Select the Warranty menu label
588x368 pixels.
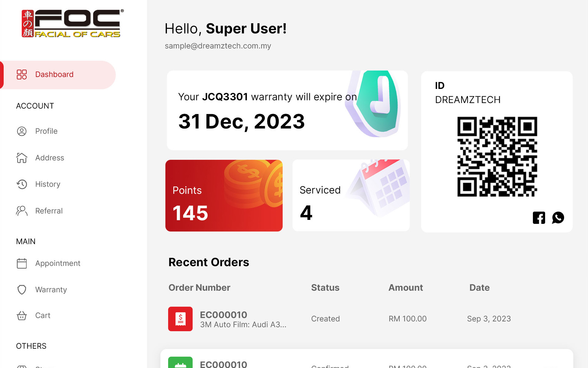point(51,290)
